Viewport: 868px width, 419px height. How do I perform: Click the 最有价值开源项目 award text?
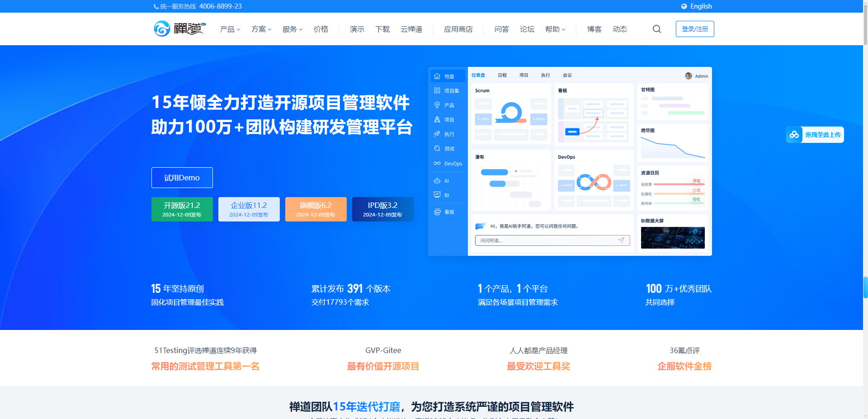click(383, 366)
